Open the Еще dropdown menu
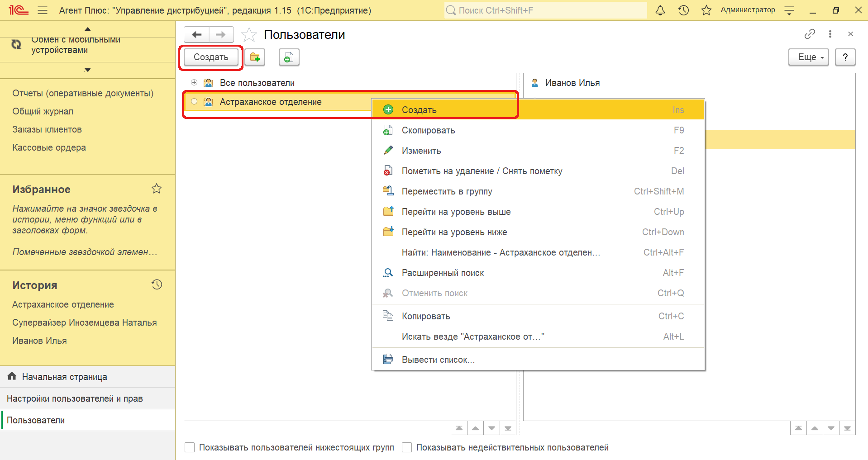The image size is (868, 460). click(808, 57)
